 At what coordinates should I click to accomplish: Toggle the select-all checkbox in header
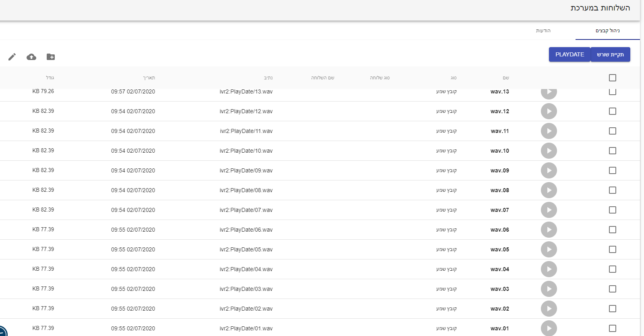612,78
